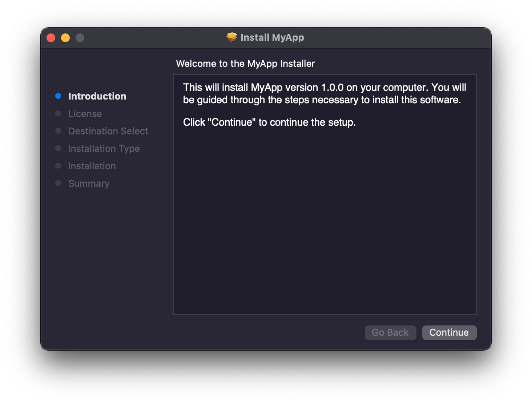532x404 pixels.
Task: Click the Summary step label
Action: pyautogui.click(x=89, y=183)
